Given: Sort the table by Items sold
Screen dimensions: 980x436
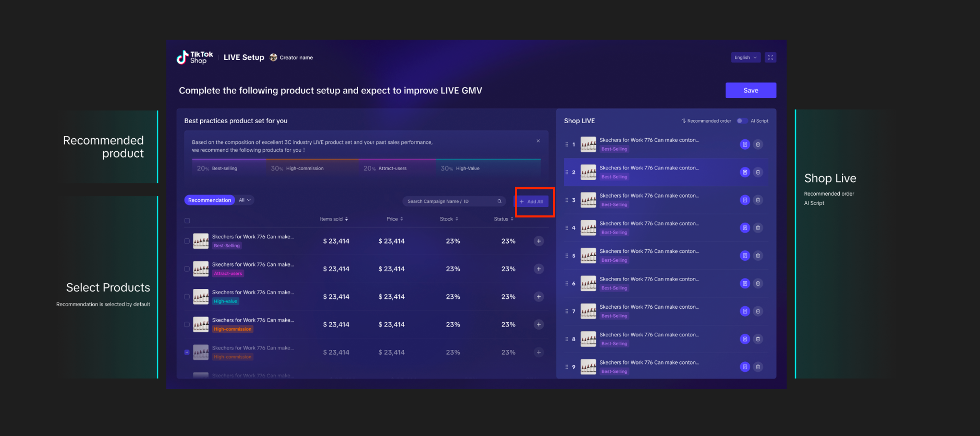Looking at the screenshot, I should [334, 219].
